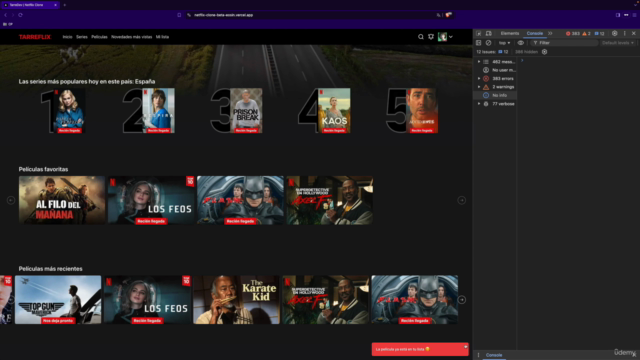Viewport: 640px width, 360px height.
Task: Click the search magnifier icon
Action: click(421, 37)
